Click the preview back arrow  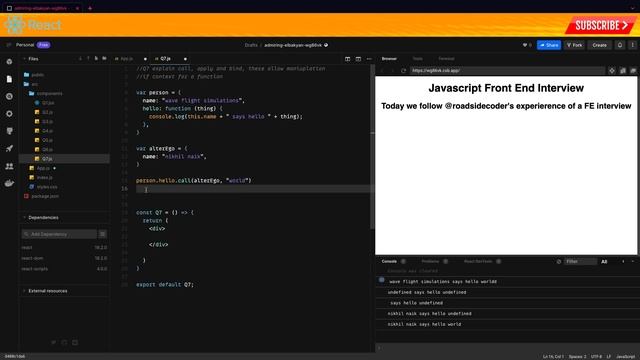tap(382, 71)
